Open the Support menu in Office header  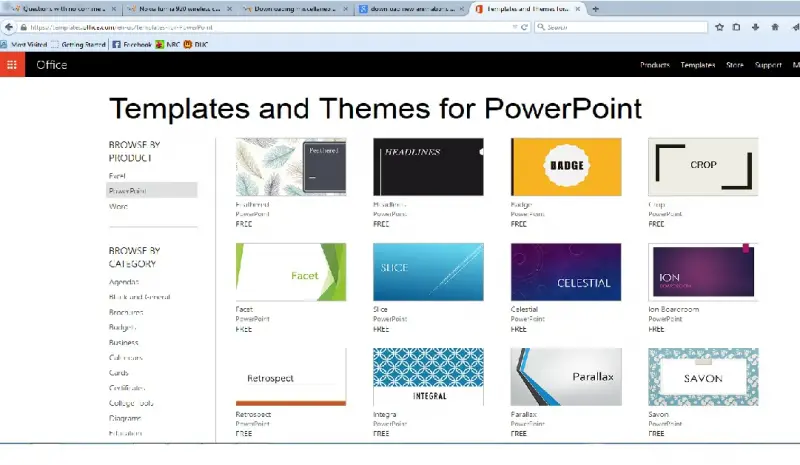point(768,65)
